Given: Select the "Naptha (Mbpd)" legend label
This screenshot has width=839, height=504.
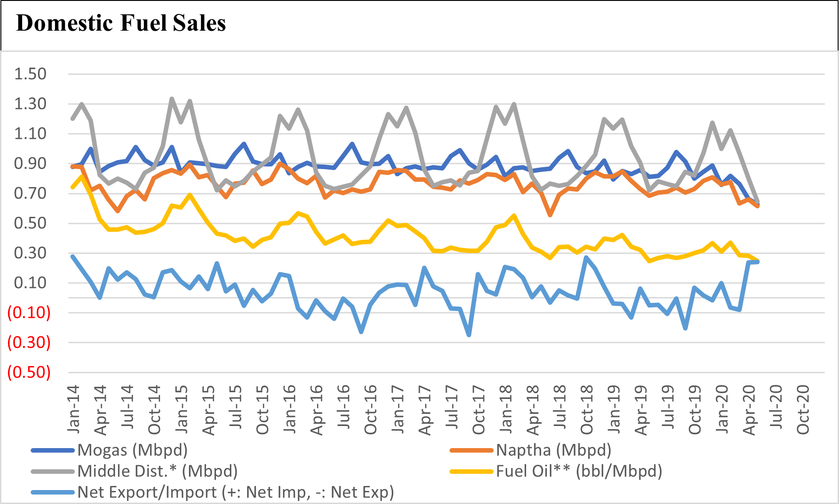Looking at the screenshot, I should [x=554, y=450].
